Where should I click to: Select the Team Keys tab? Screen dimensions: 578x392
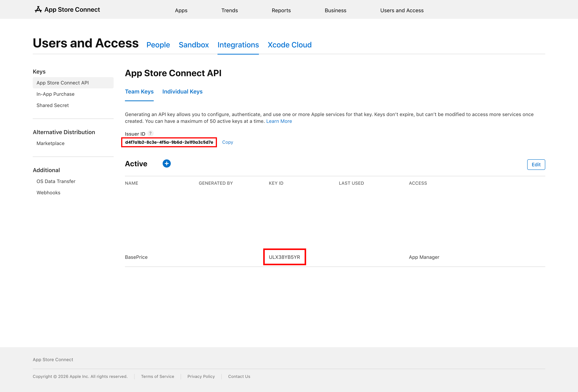pos(139,91)
